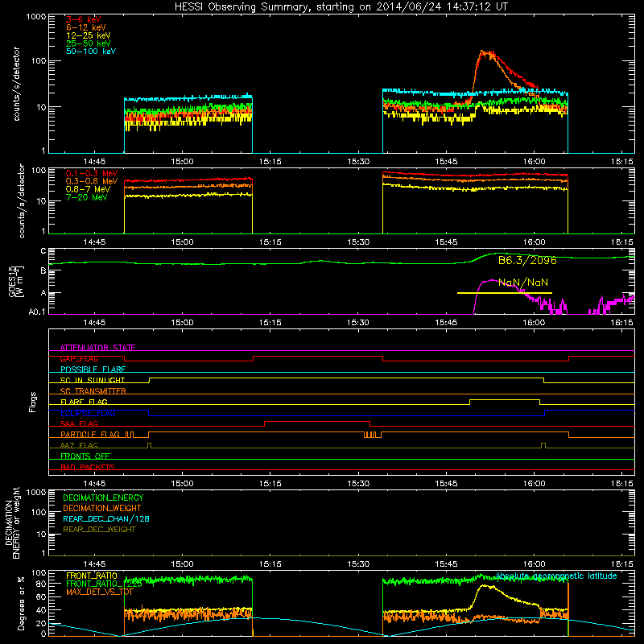Click the REAR_DEC_CHAN/128 legend label
Image resolution: width=644 pixels, height=644 pixels.
(x=106, y=518)
